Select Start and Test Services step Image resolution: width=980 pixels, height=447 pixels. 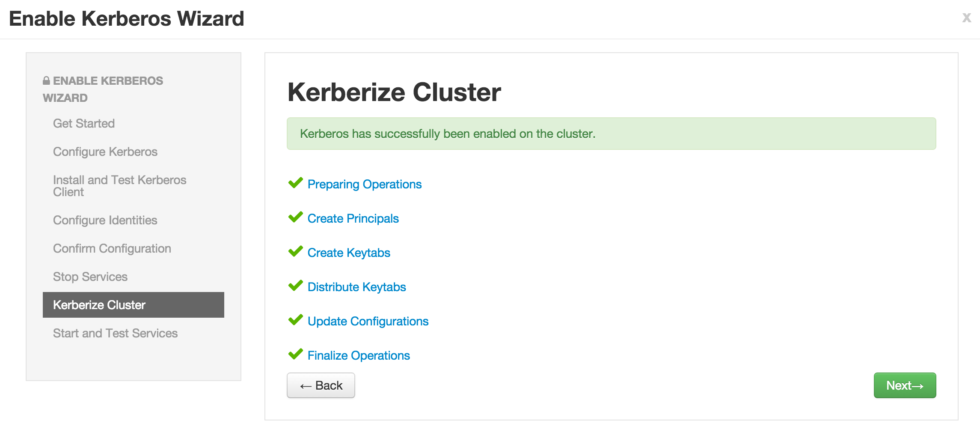point(115,333)
